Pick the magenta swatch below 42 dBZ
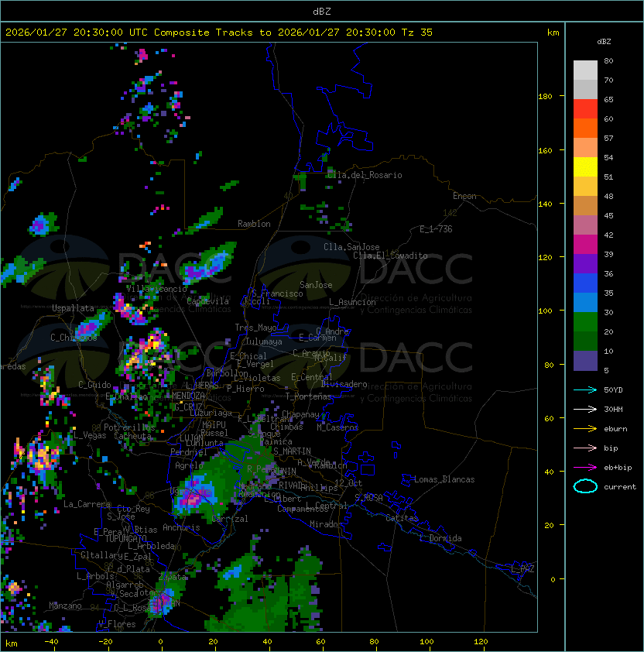644x652 pixels. [585, 245]
